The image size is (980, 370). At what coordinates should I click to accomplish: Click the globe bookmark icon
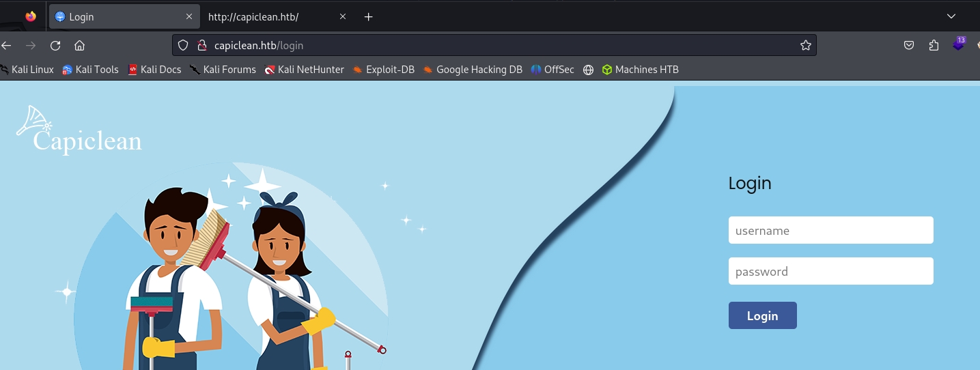[x=588, y=70]
